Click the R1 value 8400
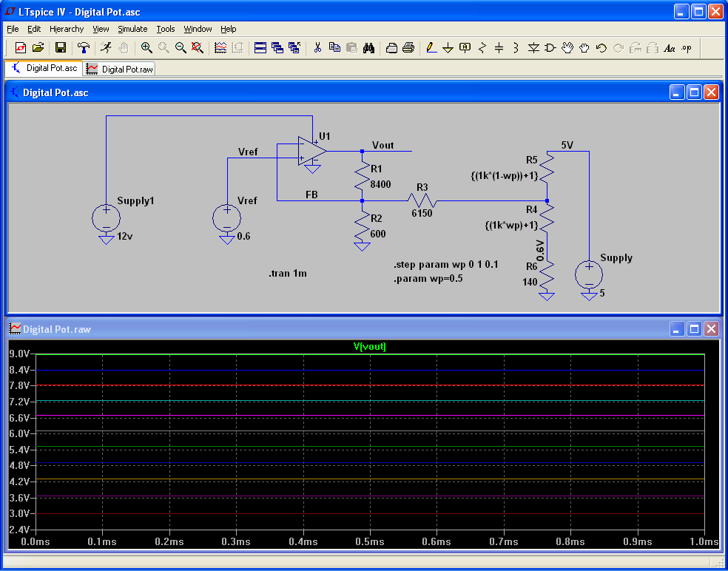This screenshot has width=728, height=571. pyautogui.click(x=380, y=184)
